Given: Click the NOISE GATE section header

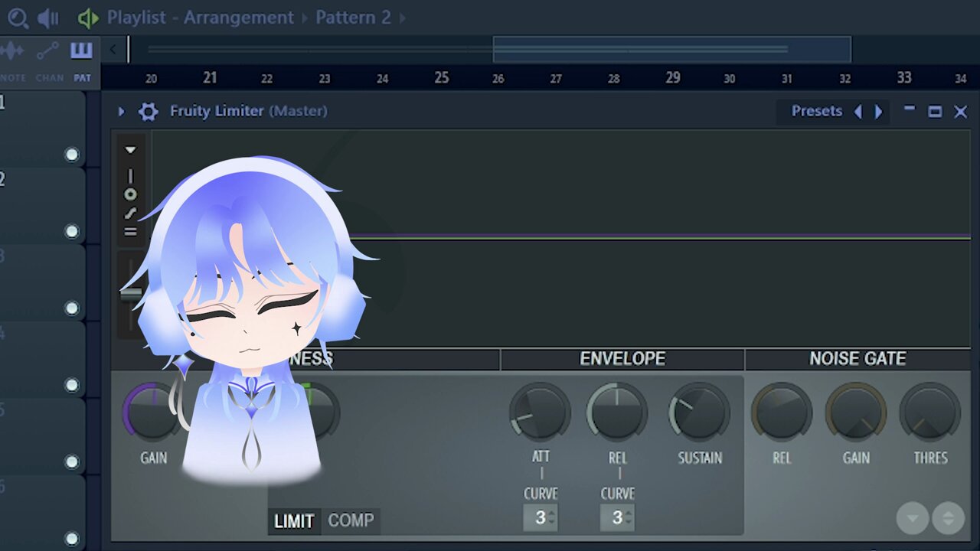Looking at the screenshot, I should (x=857, y=359).
